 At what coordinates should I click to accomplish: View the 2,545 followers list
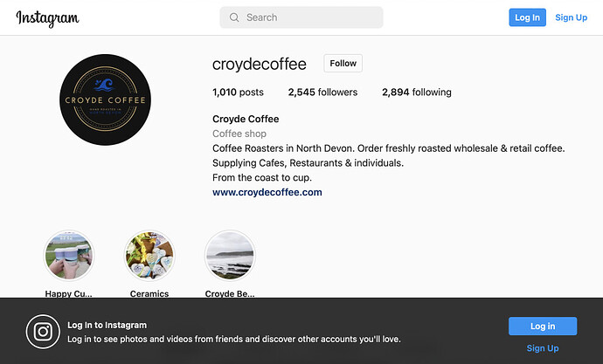(322, 93)
